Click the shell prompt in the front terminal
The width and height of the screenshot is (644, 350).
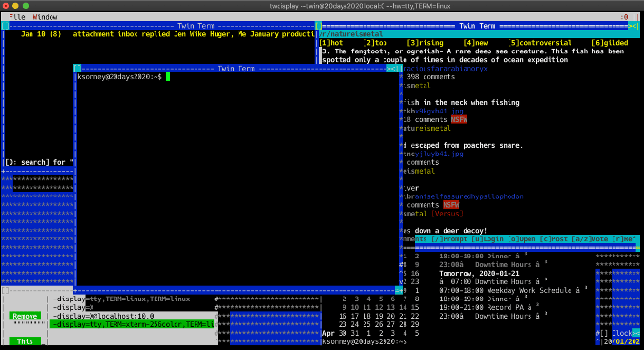coord(119,77)
